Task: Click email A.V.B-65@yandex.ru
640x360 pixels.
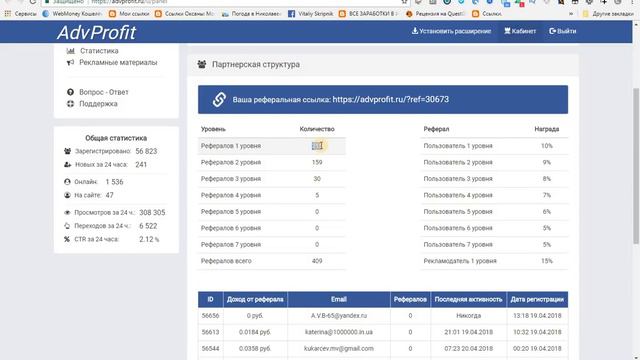Action: pyautogui.click(x=339, y=316)
